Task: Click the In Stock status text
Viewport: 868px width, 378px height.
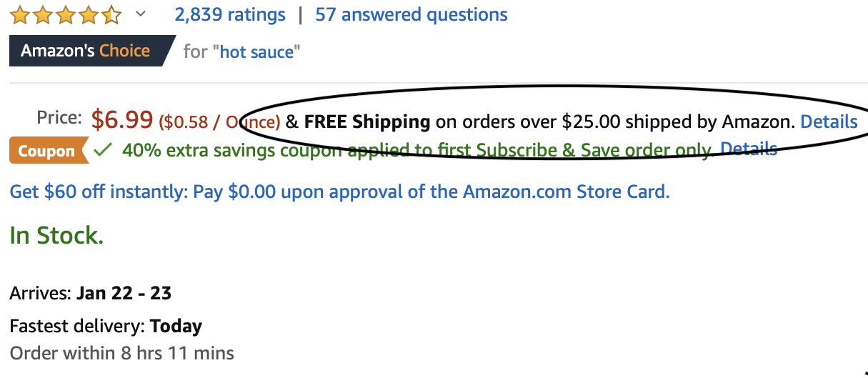Action: [x=56, y=235]
